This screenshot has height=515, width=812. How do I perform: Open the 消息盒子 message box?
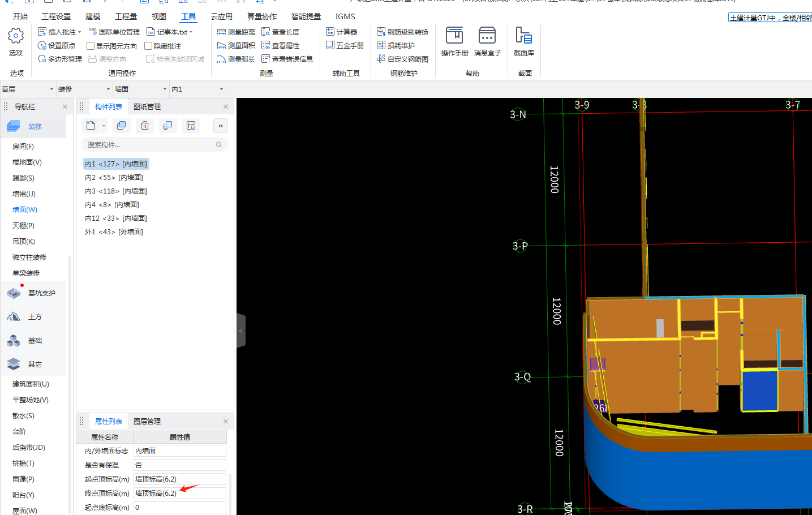click(487, 42)
